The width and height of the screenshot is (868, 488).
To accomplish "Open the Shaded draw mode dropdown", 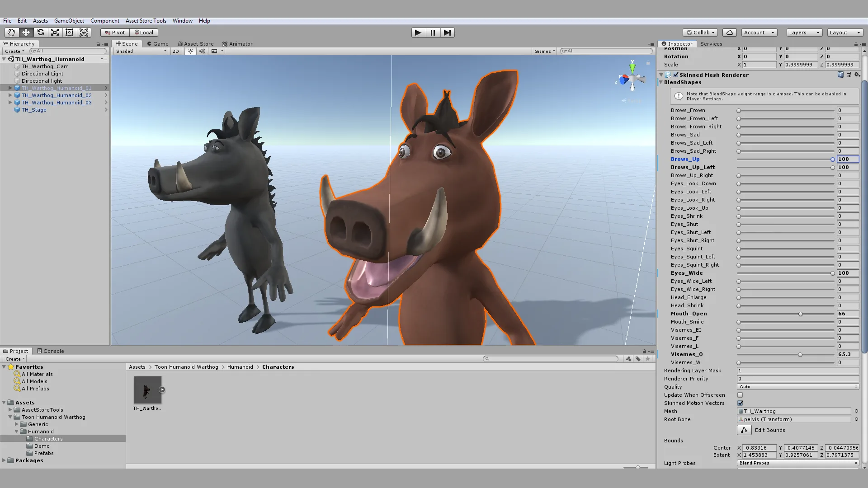I will pyautogui.click(x=141, y=51).
